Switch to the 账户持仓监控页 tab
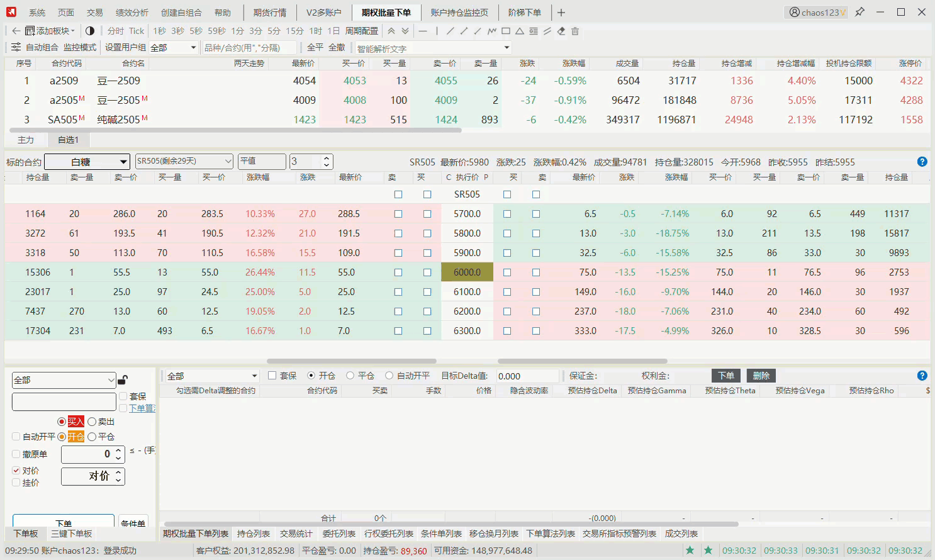The height and width of the screenshot is (560, 935). click(459, 13)
